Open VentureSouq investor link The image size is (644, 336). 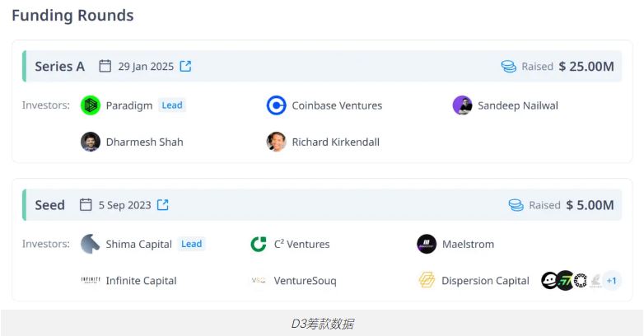(306, 281)
